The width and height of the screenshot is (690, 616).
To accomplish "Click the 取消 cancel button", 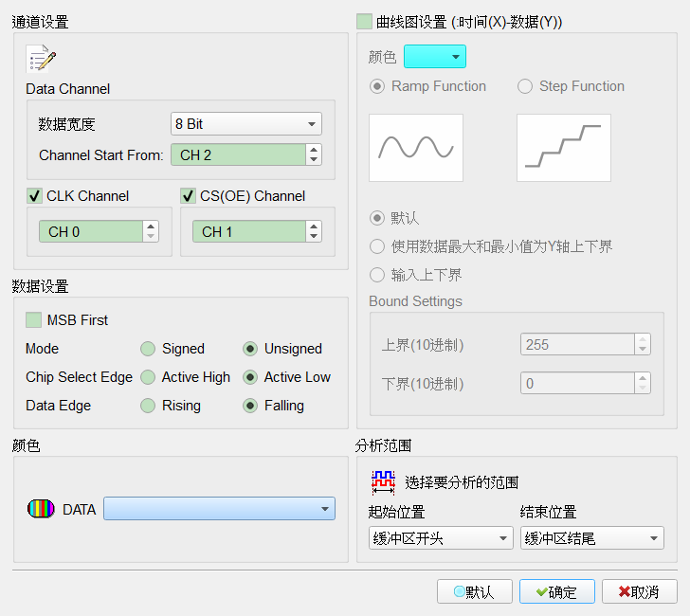I will click(x=640, y=591).
